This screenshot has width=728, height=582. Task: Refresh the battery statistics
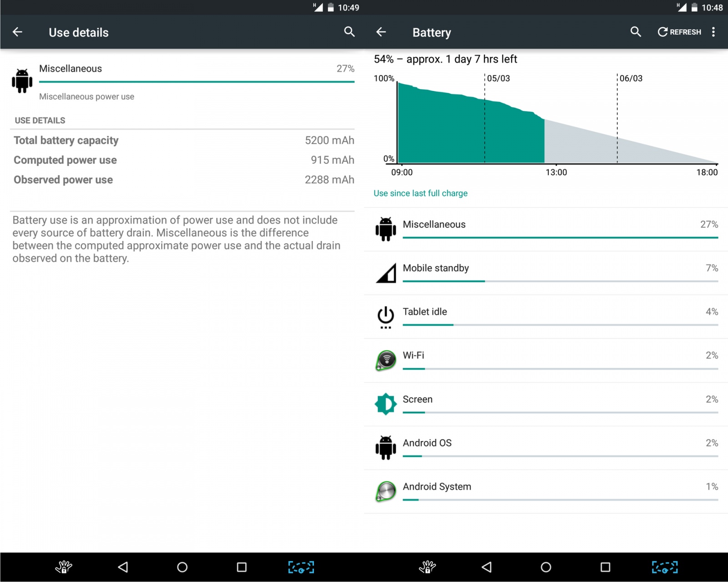coord(679,32)
